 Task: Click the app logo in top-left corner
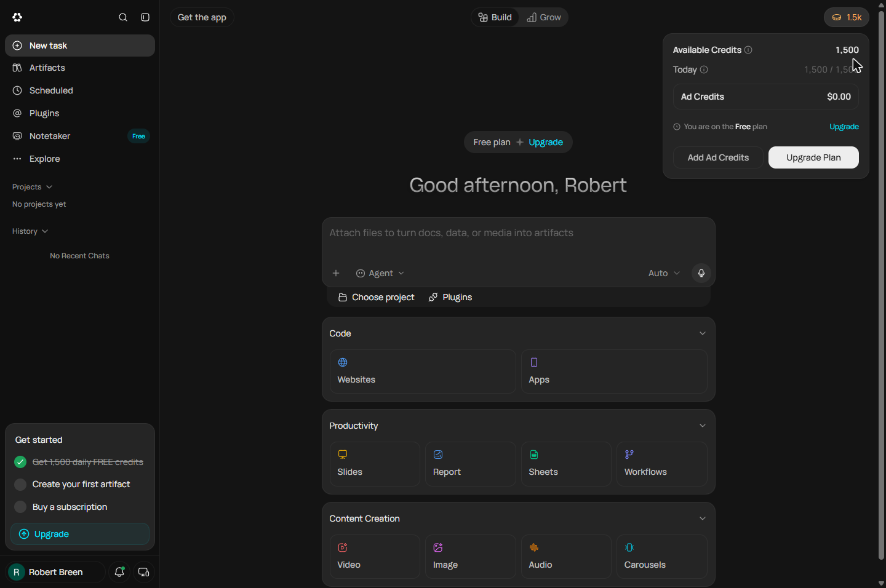17,17
